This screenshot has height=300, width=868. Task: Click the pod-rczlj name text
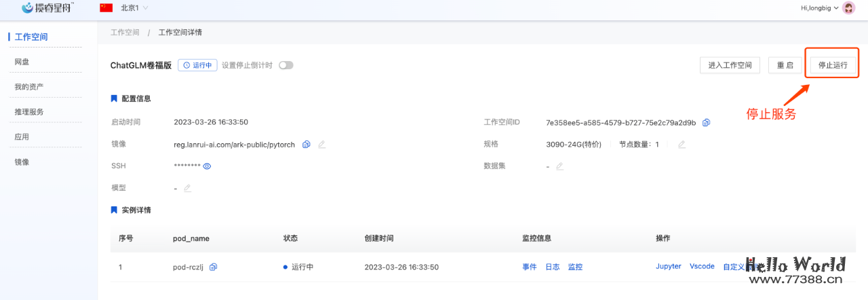189,267
